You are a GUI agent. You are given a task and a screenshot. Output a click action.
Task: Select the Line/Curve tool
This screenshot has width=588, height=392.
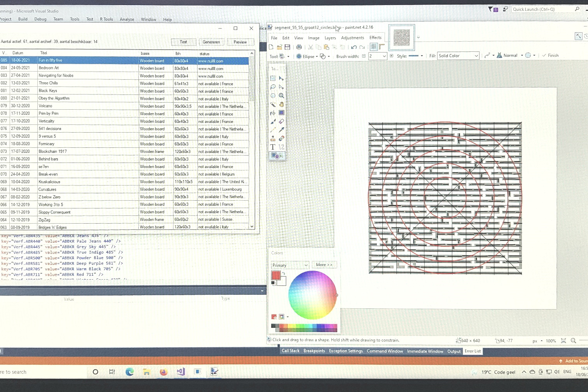click(x=282, y=147)
